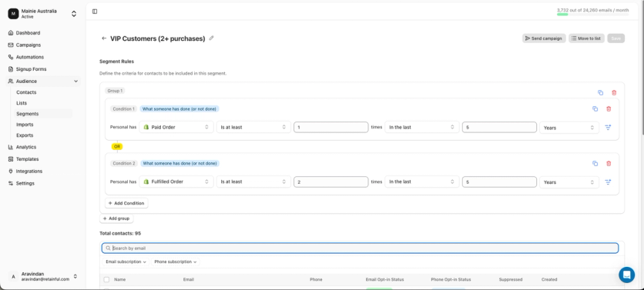Toggle the sidebar collapse icon
The height and width of the screenshot is (290, 644).
point(95,12)
